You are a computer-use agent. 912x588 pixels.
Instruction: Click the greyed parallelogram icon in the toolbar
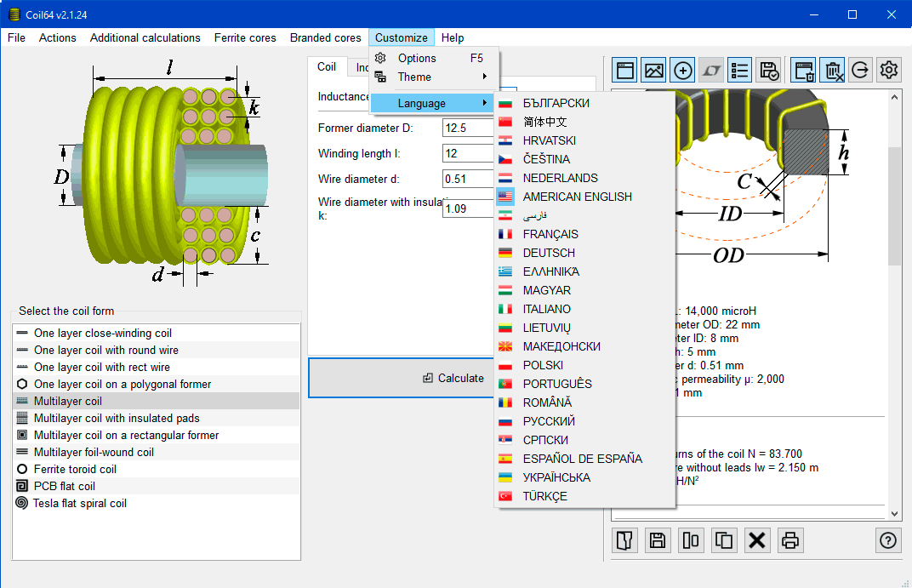point(711,71)
